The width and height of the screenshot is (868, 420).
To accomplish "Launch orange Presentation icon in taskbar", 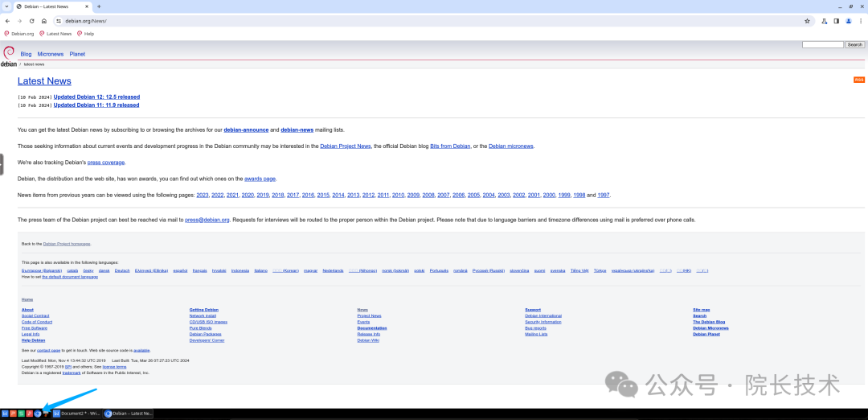I will pos(14,414).
